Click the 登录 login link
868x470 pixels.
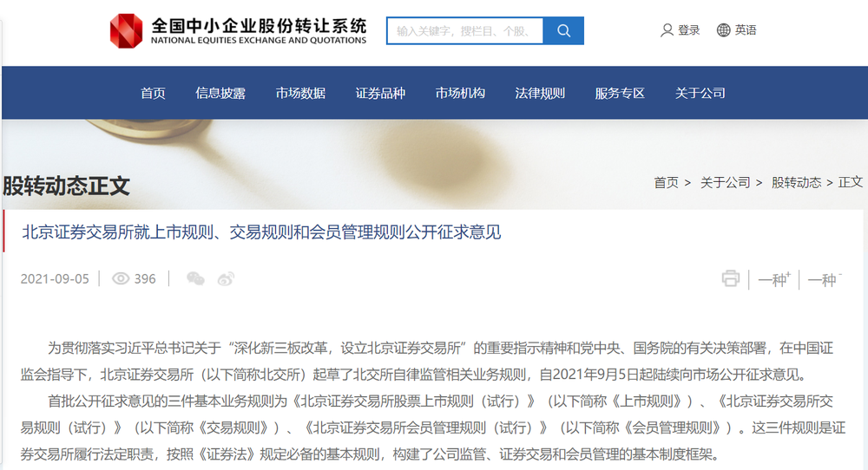click(689, 30)
